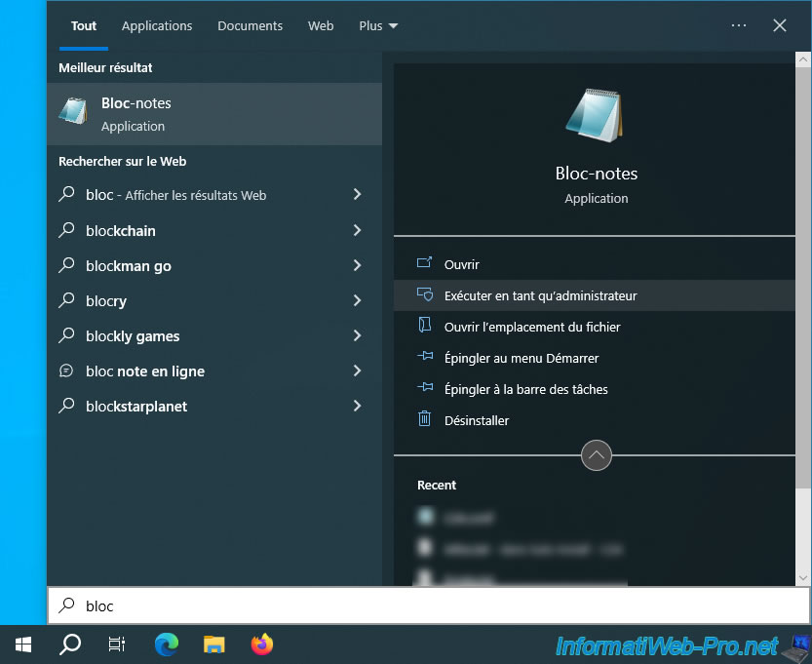
Task: Expand the blockstarplanet suggestion arrow
Action: (x=358, y=406)
